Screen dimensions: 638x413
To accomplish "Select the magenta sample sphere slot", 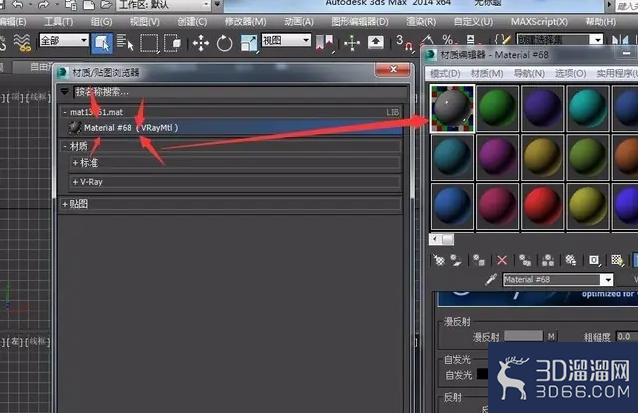I will 497,157.
